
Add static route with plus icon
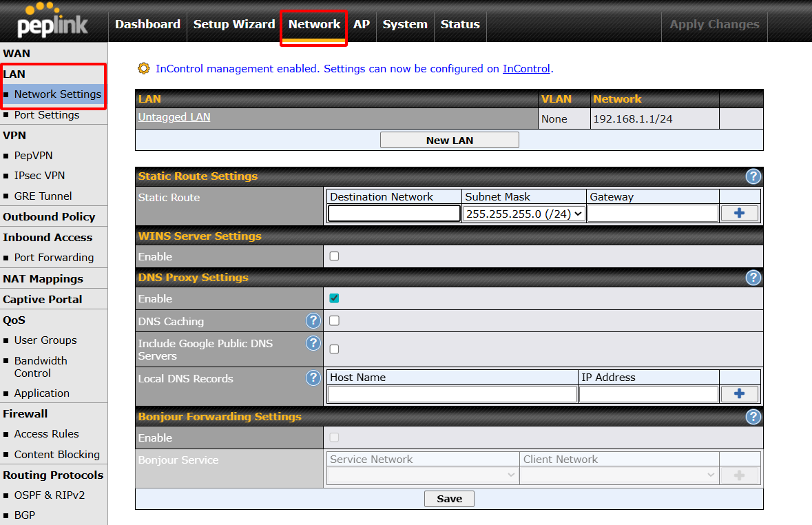[x=739, y=214]
